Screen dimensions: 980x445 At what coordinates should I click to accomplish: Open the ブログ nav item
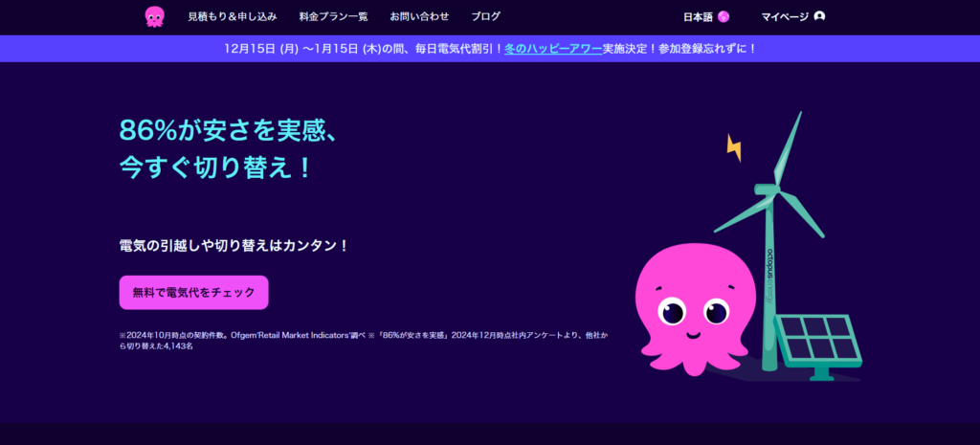coord(485,16)
